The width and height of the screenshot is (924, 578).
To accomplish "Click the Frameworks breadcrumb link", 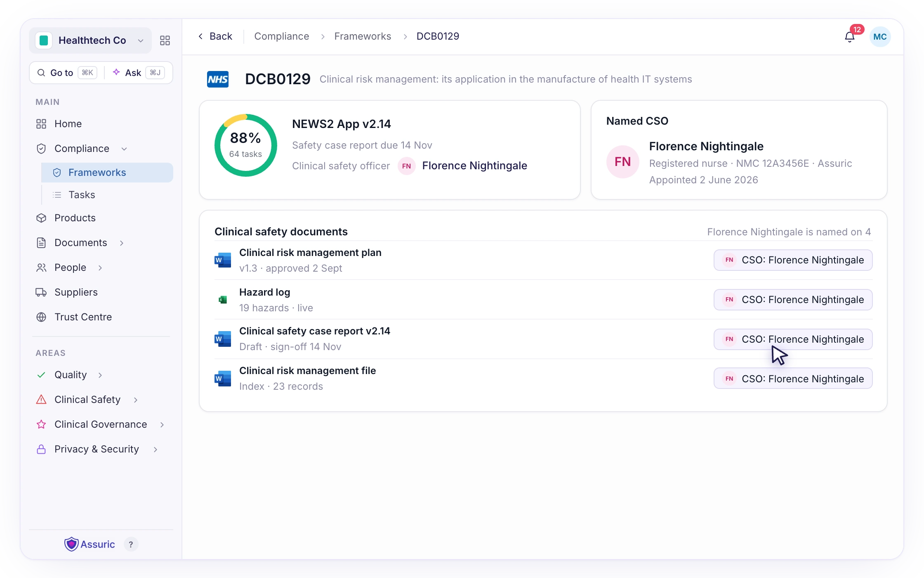I will [x=363, y=36].
